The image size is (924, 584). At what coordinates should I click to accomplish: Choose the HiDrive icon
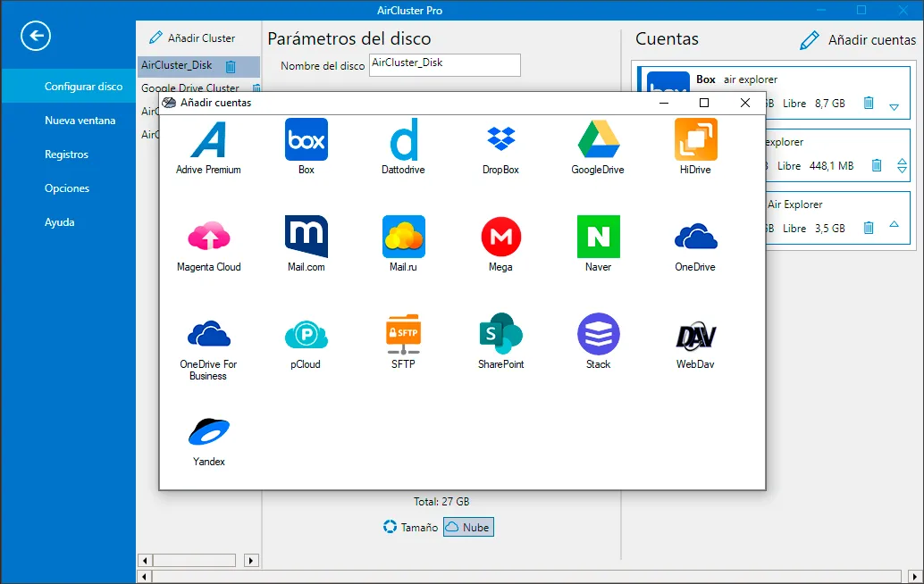(x=696, y=139)
